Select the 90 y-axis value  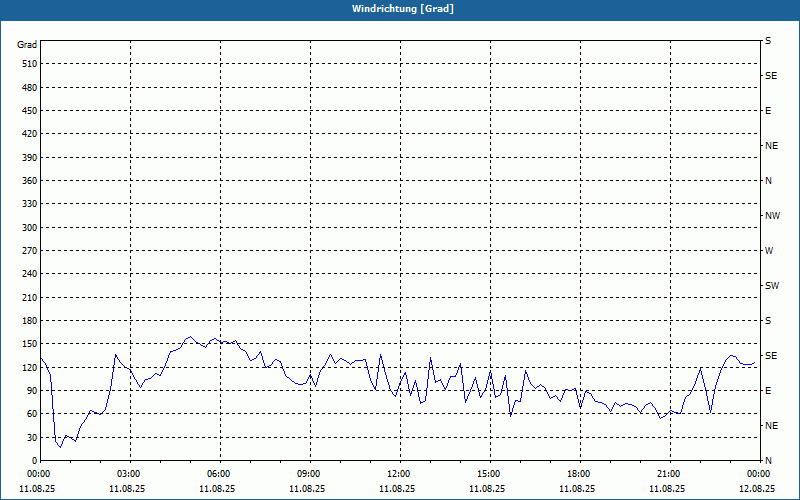pos(32,391)
